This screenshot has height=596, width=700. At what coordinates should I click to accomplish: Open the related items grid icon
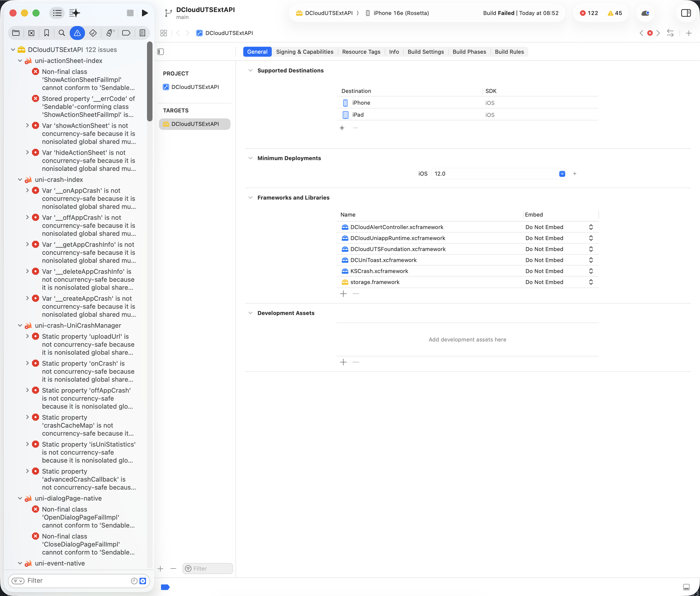pos(163,33)
